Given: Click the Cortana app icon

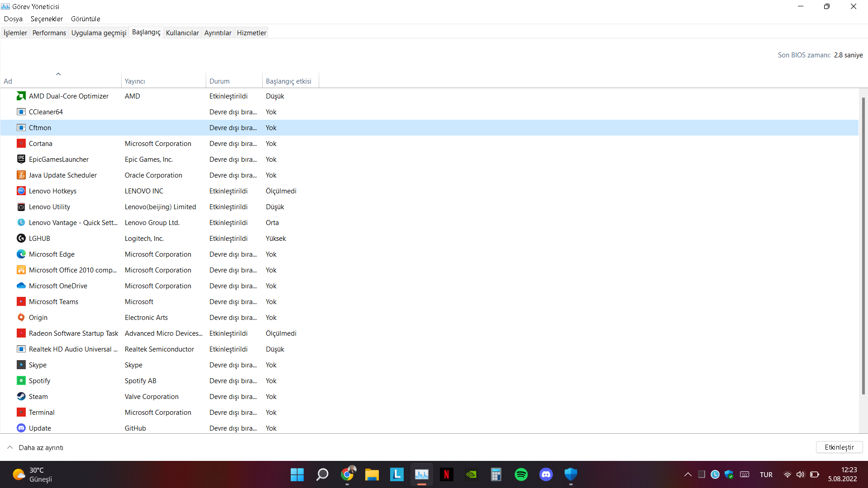Looking at the screenshot, I should [21, 143].
